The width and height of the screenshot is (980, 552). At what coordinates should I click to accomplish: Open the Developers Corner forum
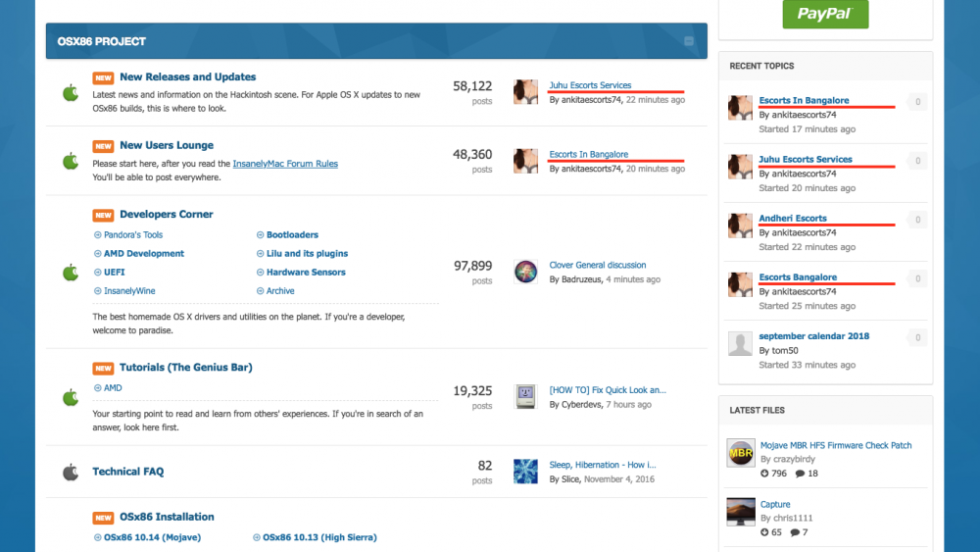[167, 214]
